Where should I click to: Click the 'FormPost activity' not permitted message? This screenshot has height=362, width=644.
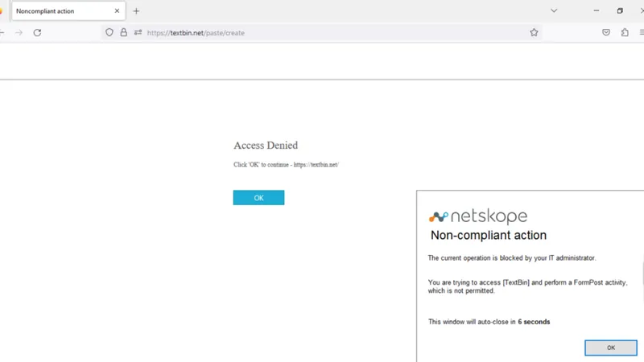[x=527, y=286]
